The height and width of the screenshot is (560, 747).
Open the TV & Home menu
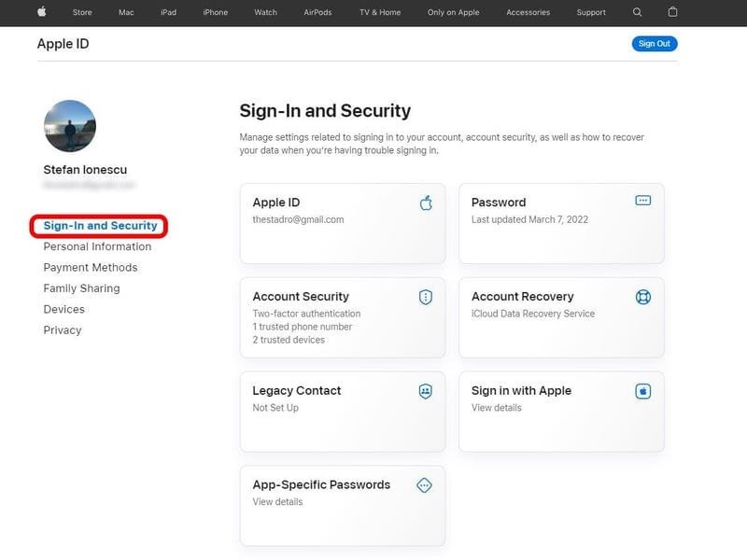380,12
